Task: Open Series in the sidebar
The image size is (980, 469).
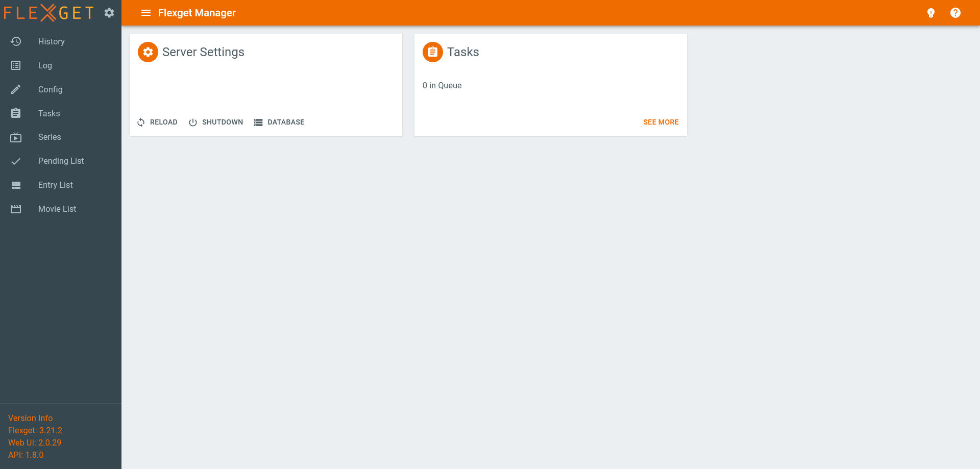Action: pyautogui.click(x=61, y=137)
